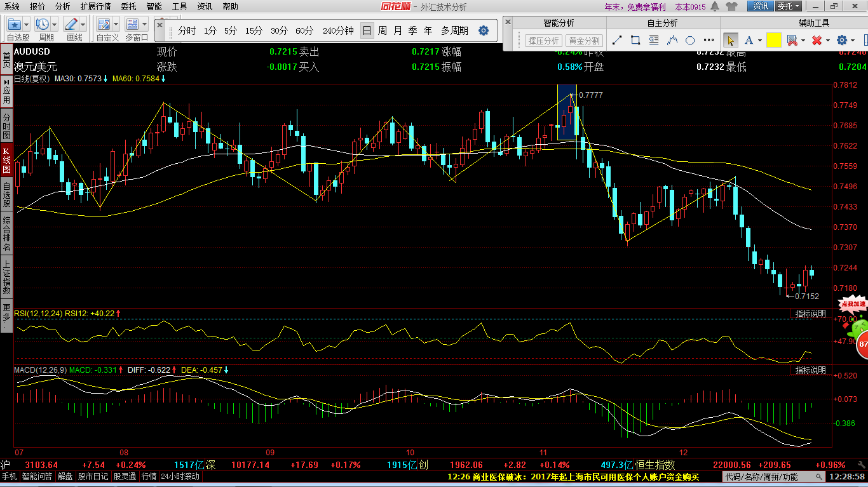Click the scrolling news headline ticker

click(573, 476)
